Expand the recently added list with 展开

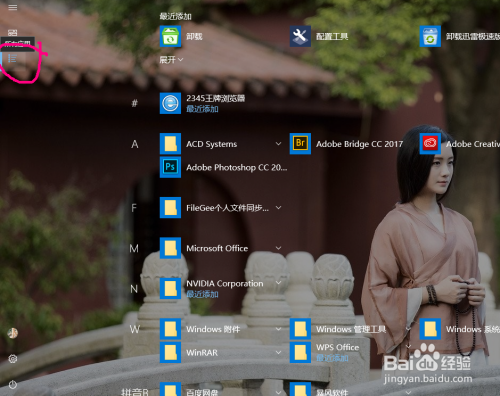click(x=171, y=60)
